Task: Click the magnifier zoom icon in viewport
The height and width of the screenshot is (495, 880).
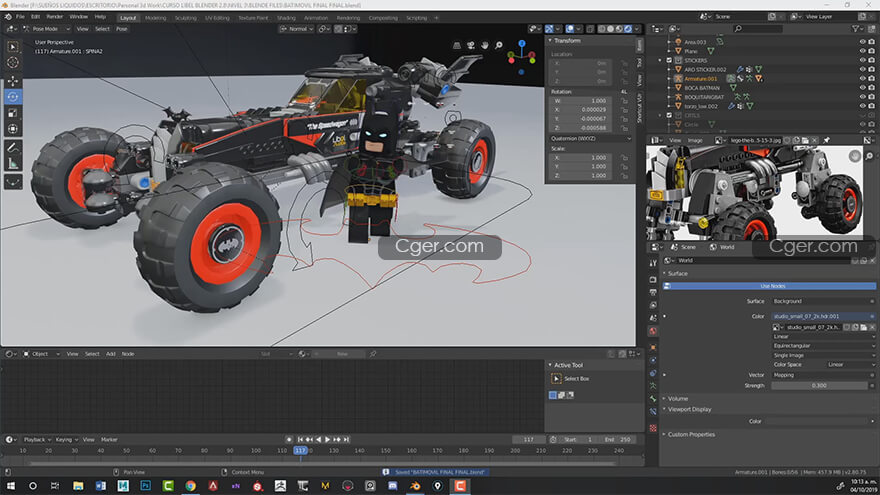Action: pos(499,45)
